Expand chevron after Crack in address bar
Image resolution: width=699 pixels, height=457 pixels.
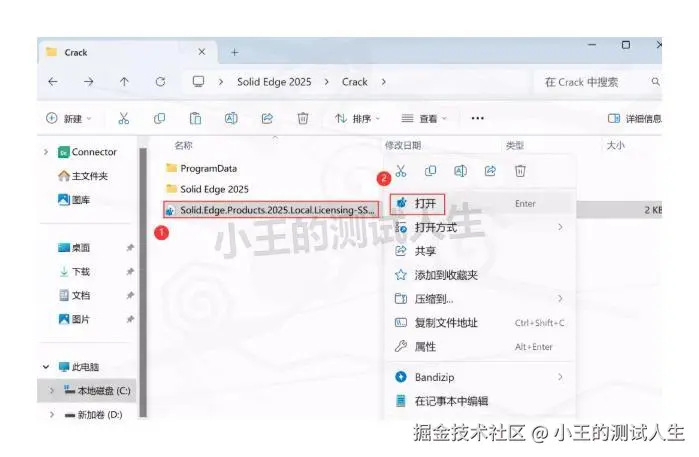pyautogui.click(x=383, y=82)
